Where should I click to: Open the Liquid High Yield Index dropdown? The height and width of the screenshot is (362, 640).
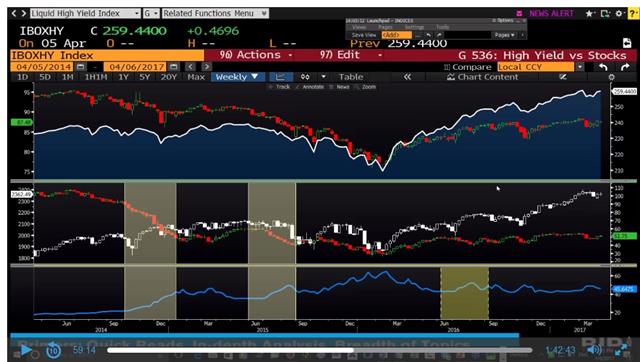(x=85, y=13)
